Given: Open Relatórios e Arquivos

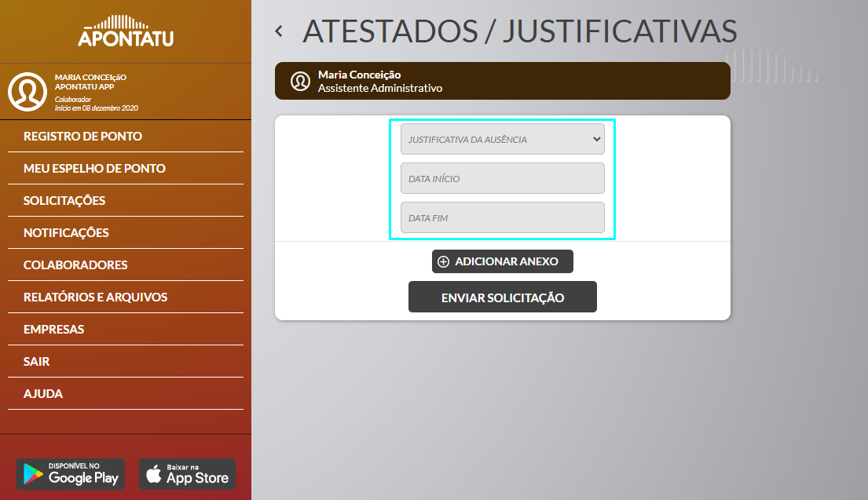Looking at the screenshot, I should coord(126,297).
